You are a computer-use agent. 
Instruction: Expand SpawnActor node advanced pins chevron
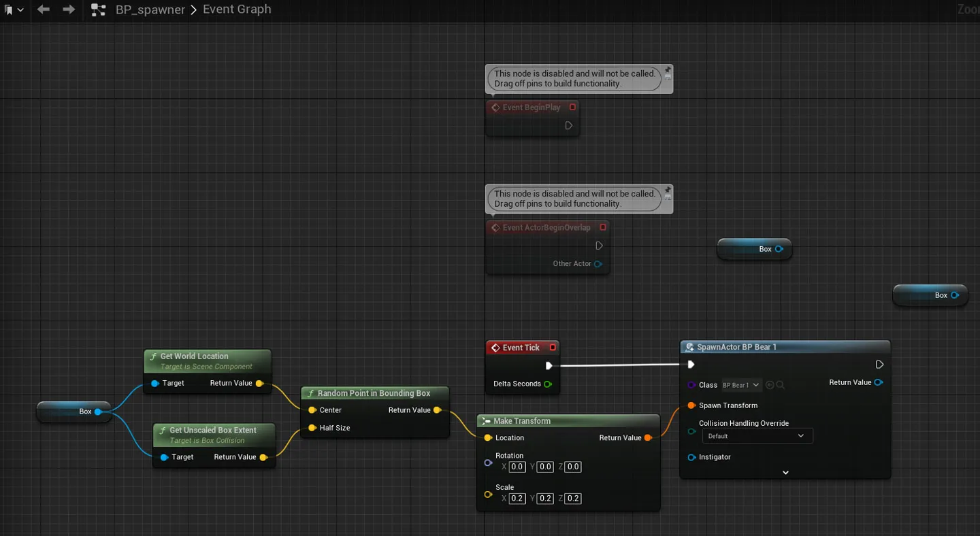(x=785, y=472)
